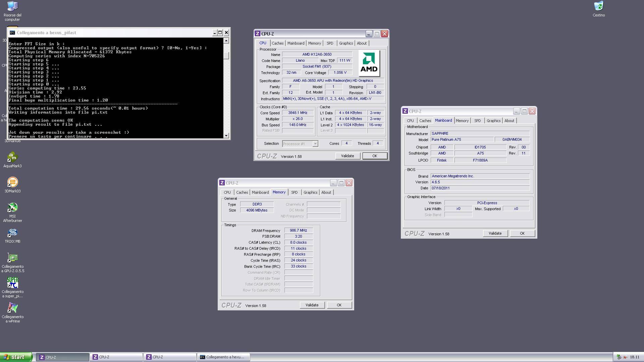The image size is (644, 362).
Task: Click Core Speed value 3848.1 MHz
Action: (298, 113)
